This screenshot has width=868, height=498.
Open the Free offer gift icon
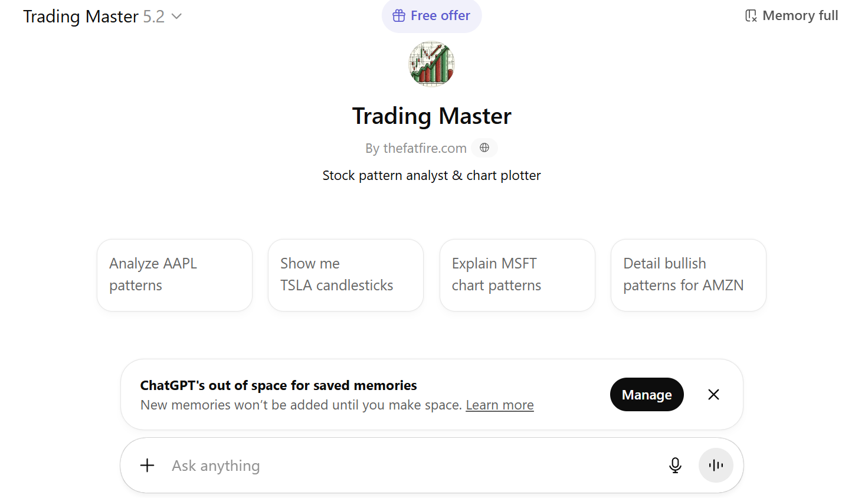[x=398, y=16]
